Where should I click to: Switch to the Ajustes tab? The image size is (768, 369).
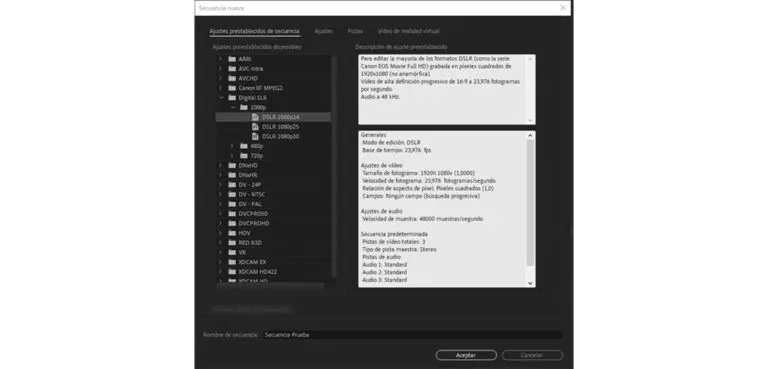point(324,31)
